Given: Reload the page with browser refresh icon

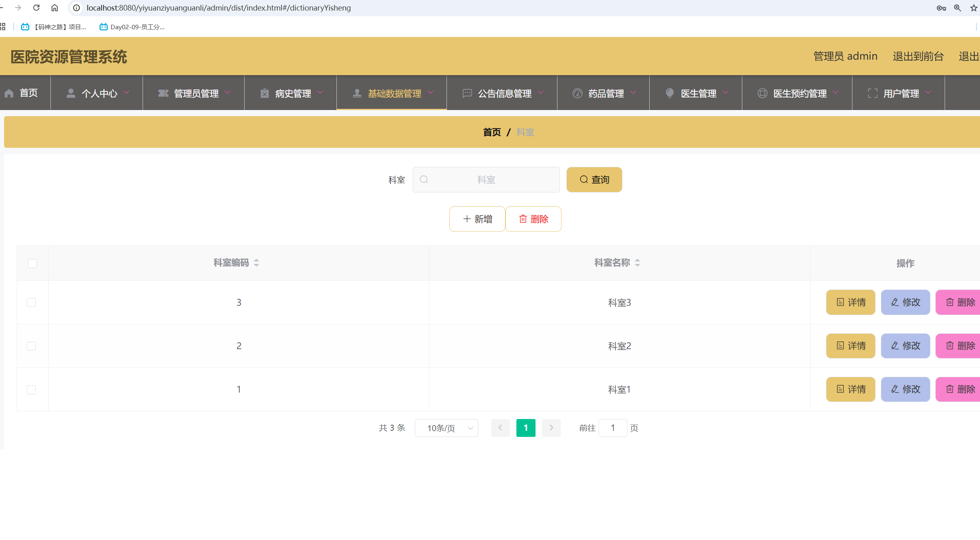Looking at the screenshot, I should (36, 8).
